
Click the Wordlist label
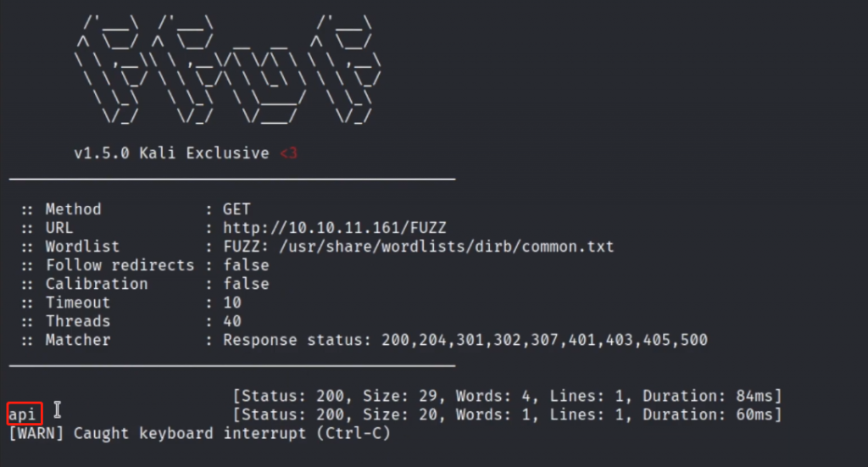click(x=82, y=247)
